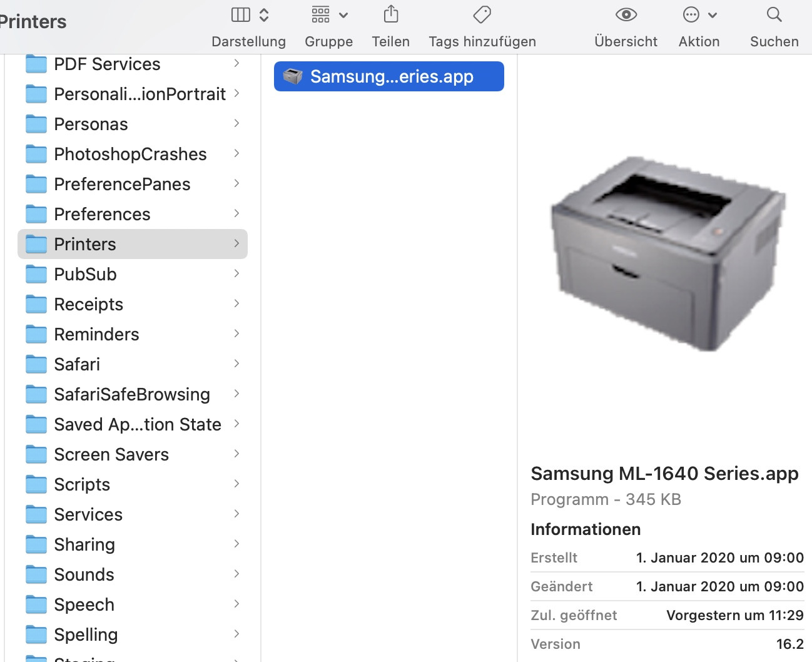Click the Spelling folder icon
This screenshot has height=662, width=812.
pyautogui.click(x=36, y=634)
